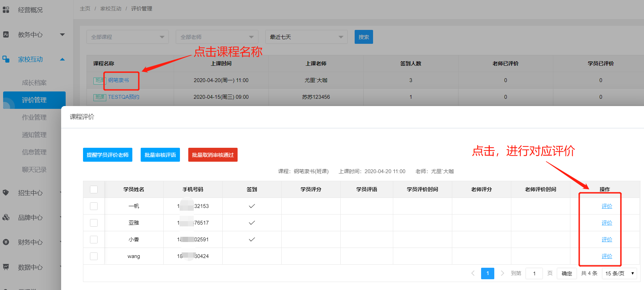644x290 pixels.
Task: Click the 家校互动 sidebar icon
Action: (6, 59)
